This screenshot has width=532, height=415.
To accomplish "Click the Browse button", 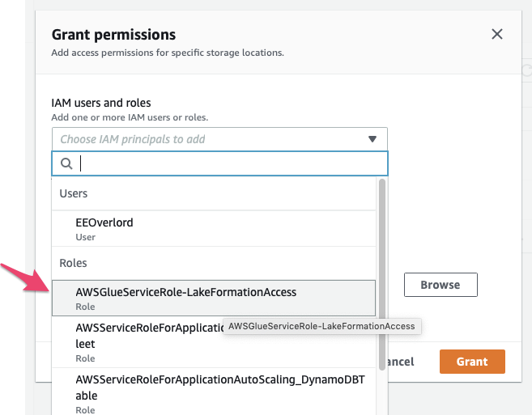I will (440, 285).
